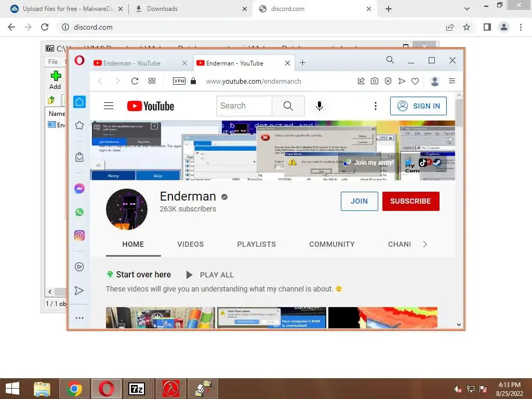Open File Explorer from taskbar

click(42, 389)
